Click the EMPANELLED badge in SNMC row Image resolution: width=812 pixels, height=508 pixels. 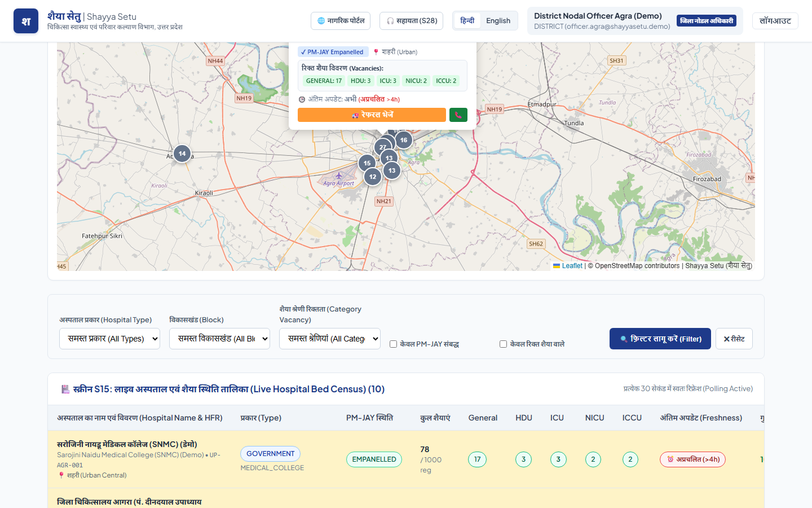pyautogui.click(x=374, y=459)
